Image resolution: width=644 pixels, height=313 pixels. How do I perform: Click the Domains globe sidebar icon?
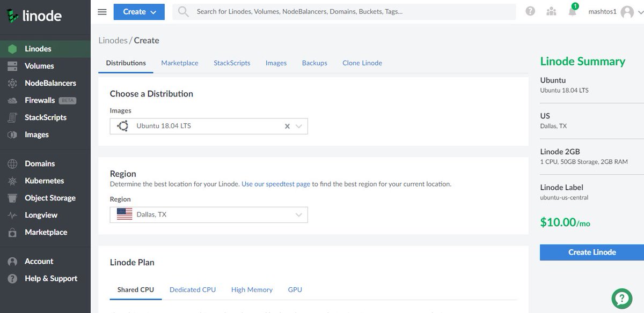click(x=13, y=163)
